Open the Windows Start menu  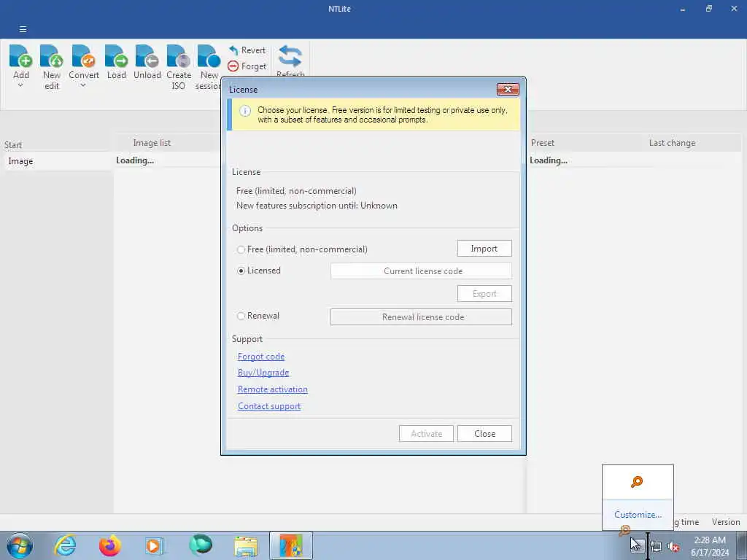click(20, 545)
